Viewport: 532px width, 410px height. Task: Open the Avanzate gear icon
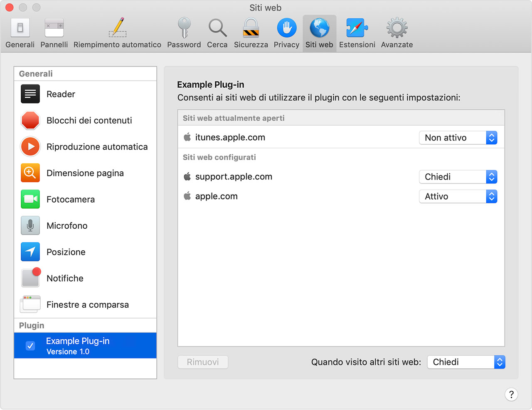[x=397, y=28]
